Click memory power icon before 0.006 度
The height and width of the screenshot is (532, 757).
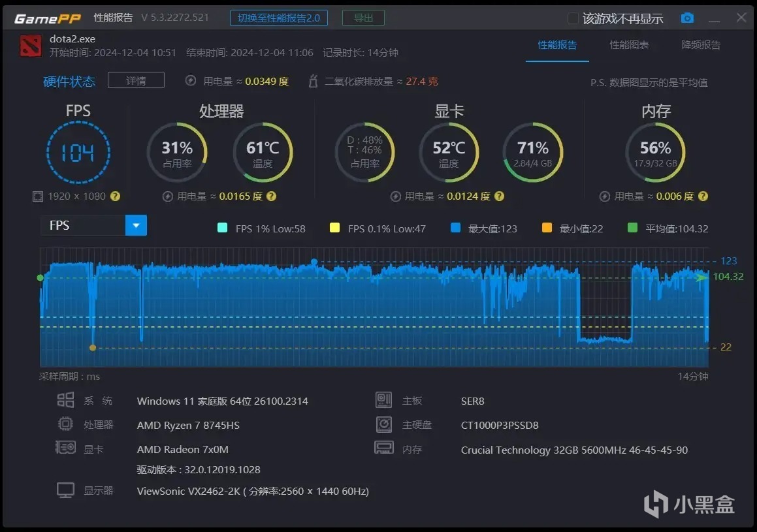tap(604, 196)
